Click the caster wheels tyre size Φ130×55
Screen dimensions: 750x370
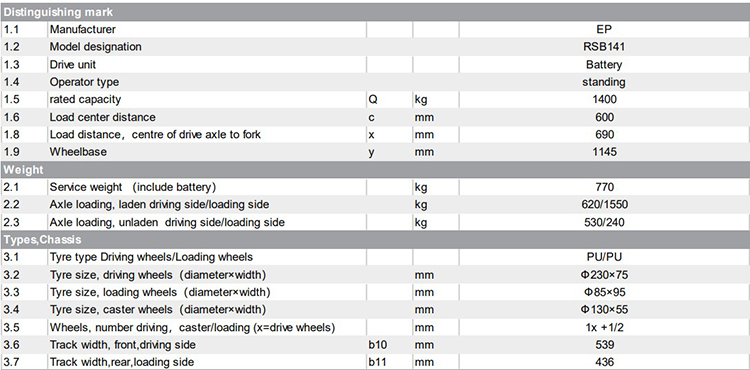pos(604,310)
